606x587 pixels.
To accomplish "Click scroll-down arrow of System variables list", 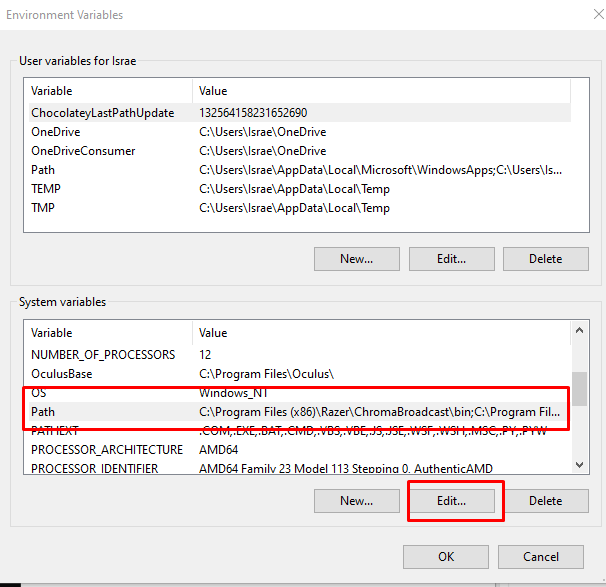I will coord(579,465).
